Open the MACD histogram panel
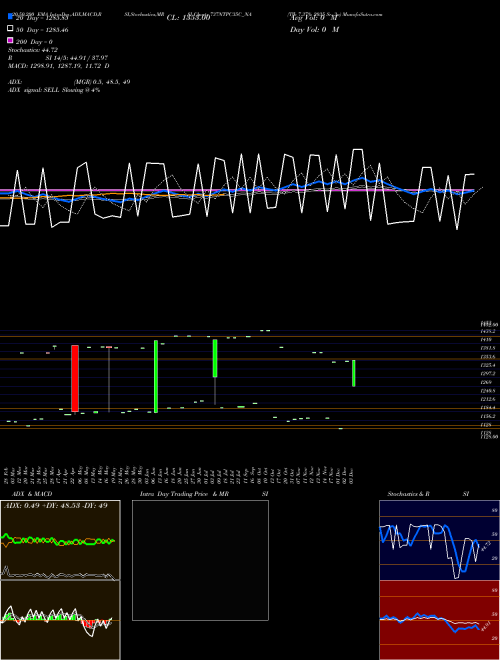The image size is (500, 660). [60, 620]
